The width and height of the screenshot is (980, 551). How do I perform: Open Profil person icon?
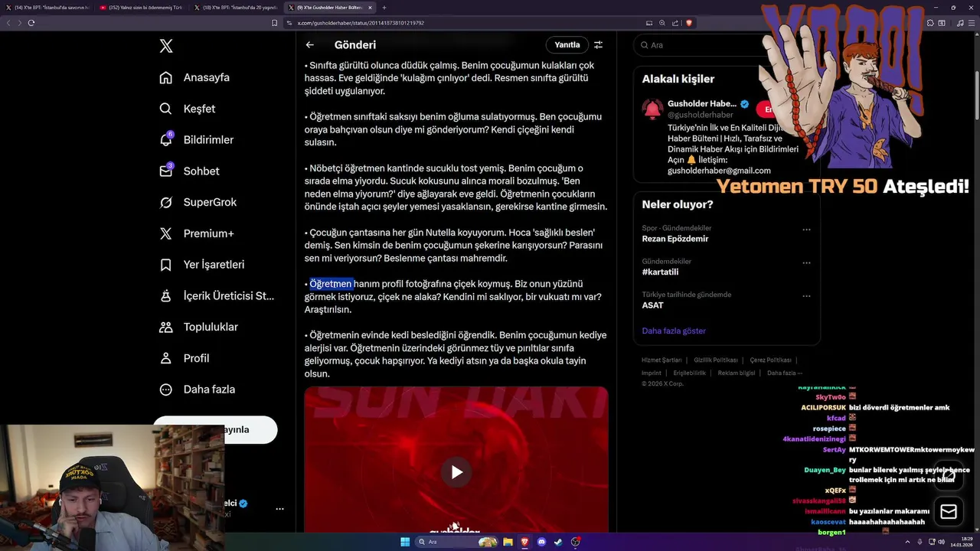pos(166,358)
